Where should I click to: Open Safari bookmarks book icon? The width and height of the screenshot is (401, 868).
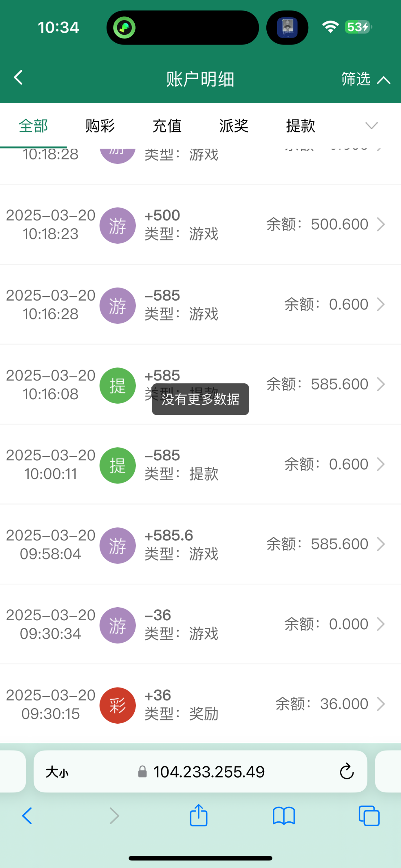(284, 816)
